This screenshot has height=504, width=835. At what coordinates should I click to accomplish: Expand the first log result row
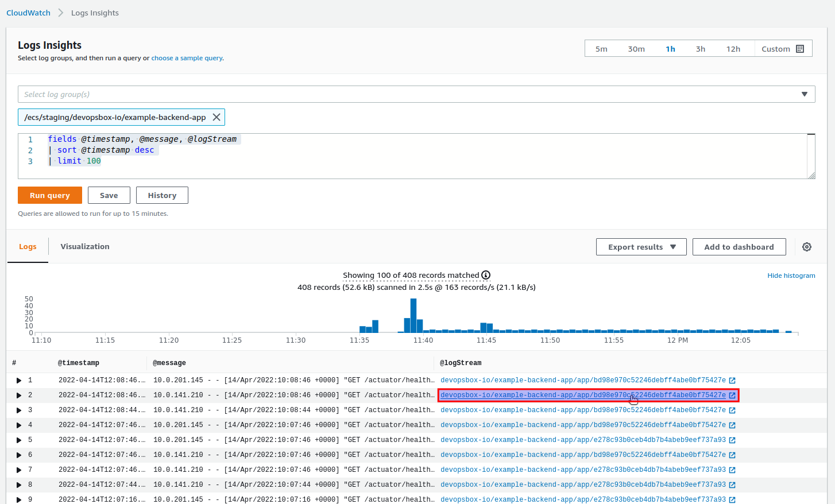pyautogui.click(x=19, y=380)
